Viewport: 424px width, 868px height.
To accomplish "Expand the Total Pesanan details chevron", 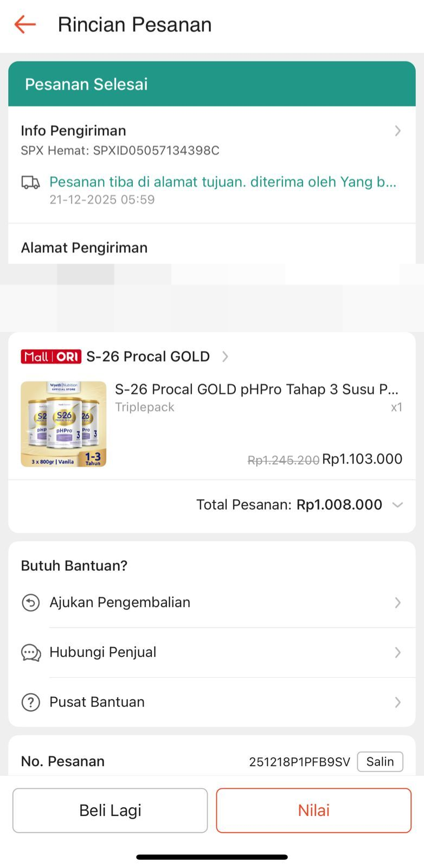I will pyautogui.click(x=397, y=505).
